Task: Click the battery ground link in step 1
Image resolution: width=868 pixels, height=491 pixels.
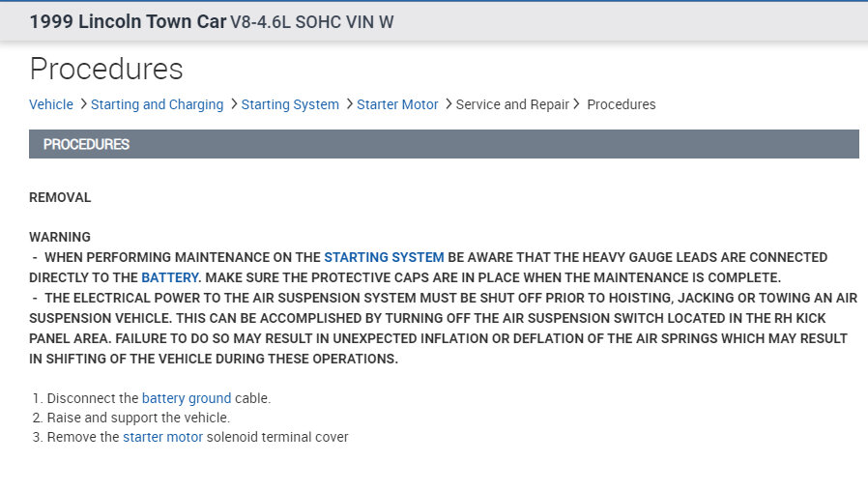Action: click(x=187, y=398)
